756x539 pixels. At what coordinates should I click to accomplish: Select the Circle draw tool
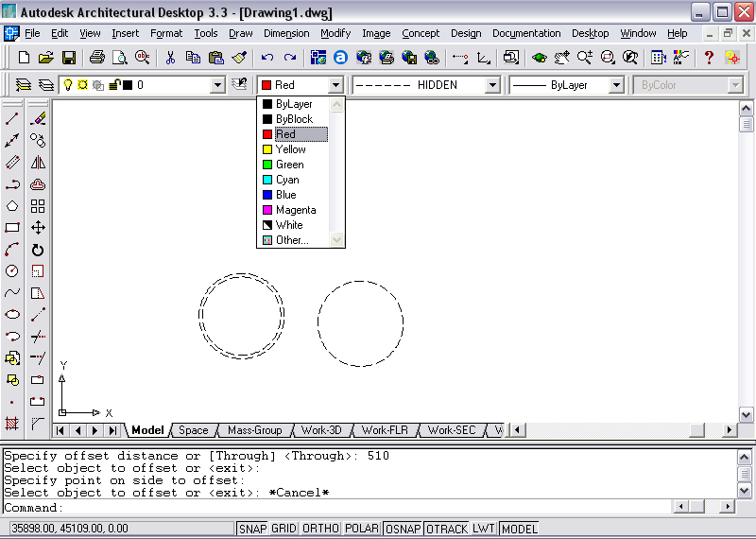[x=12, y=271]
